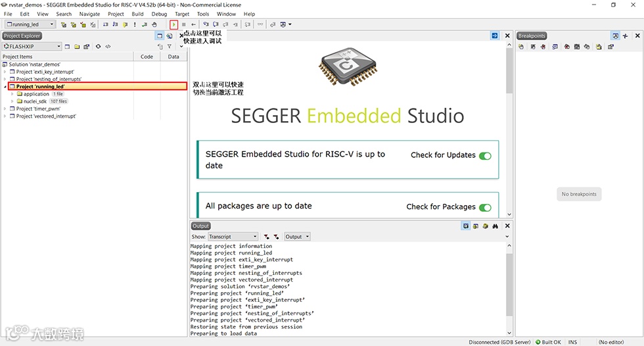Screen dimensions: 644x346
Task: Open the Show Transcript dropdown
Action: (233, 237)
